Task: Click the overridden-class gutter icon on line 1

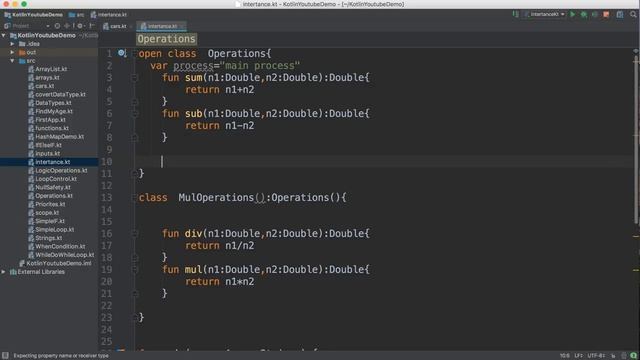Action: tap(122, 53)
